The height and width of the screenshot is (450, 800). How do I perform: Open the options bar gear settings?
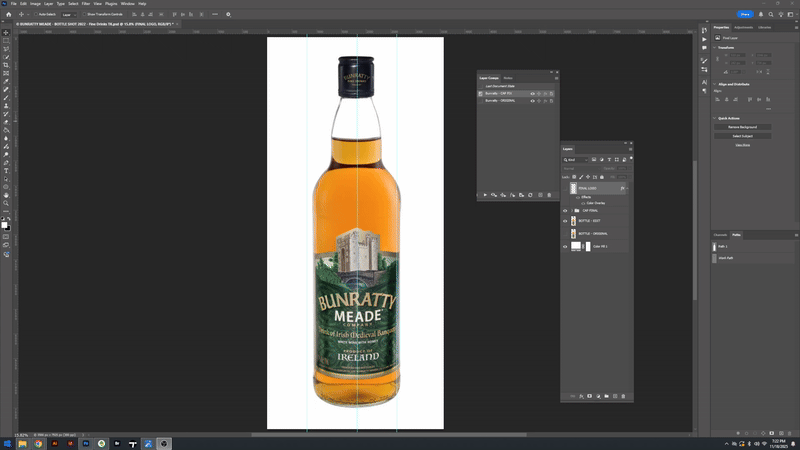[x=228, y=14]
